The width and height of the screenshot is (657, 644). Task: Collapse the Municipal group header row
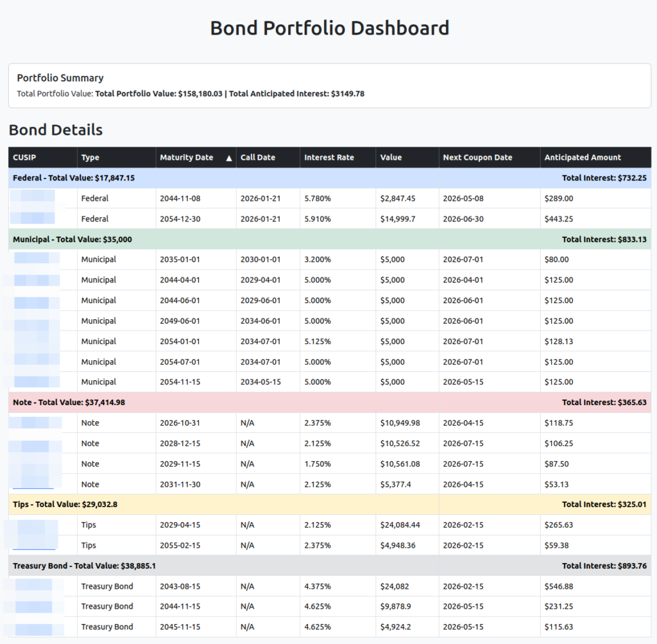coord(73,239)
